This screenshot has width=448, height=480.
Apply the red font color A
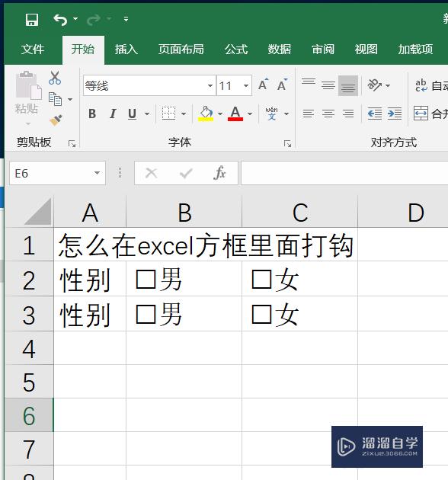(235, 114)
